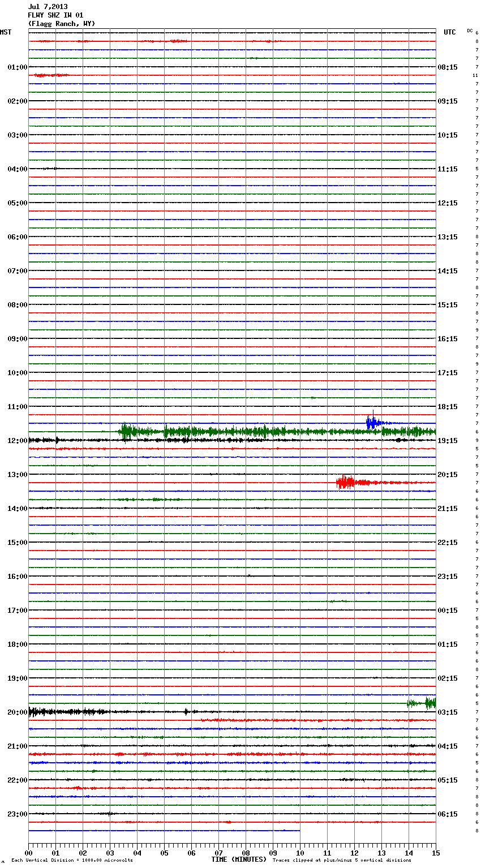Click the MST time label '12:00'
The width and height of the screenshot is (481, 868).
18,441
